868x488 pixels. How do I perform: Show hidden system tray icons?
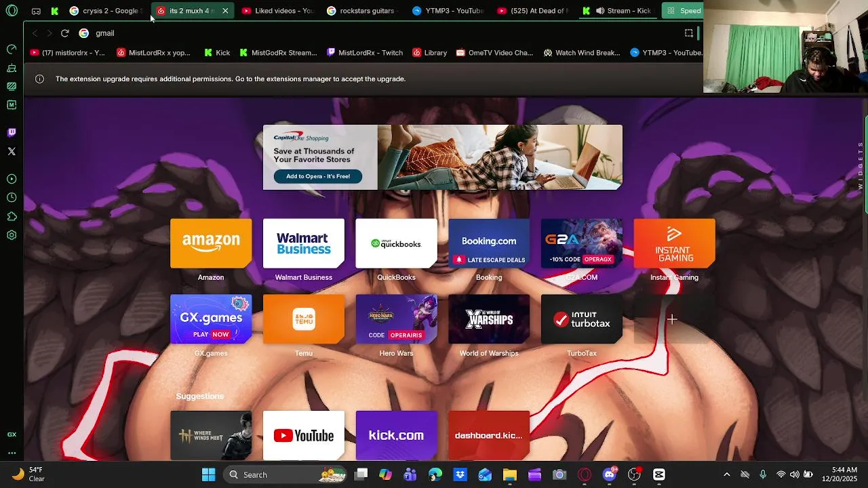(x=726, y=474)
